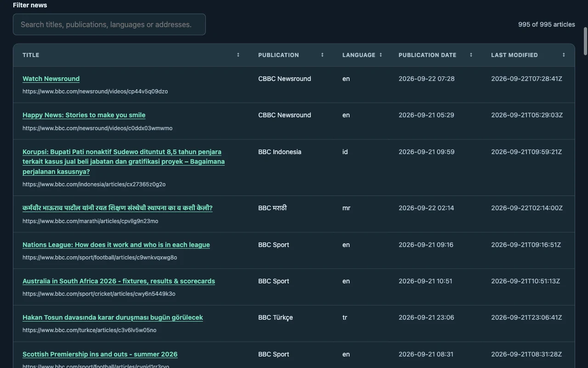Click the PUBLICATION column header label

click(x=278, y=55)
